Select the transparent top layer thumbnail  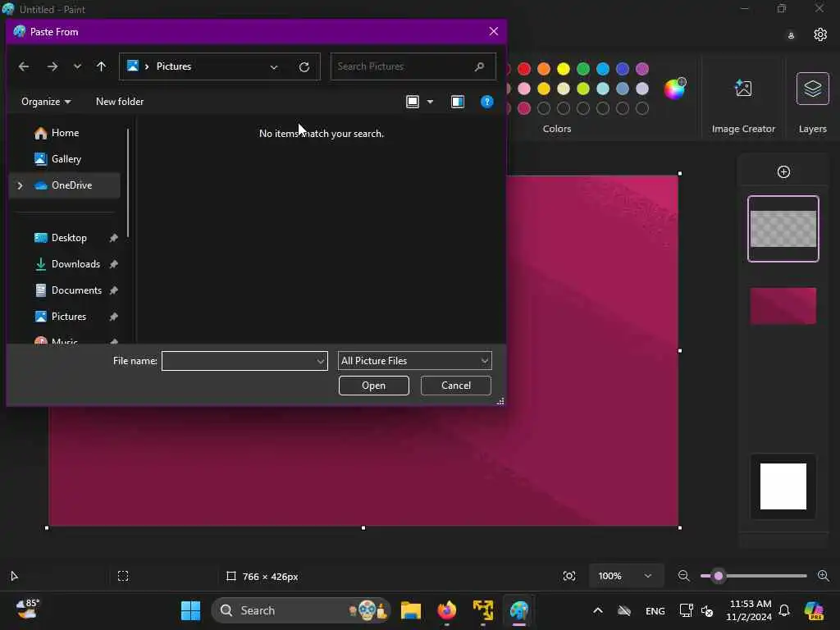[783, 229]
